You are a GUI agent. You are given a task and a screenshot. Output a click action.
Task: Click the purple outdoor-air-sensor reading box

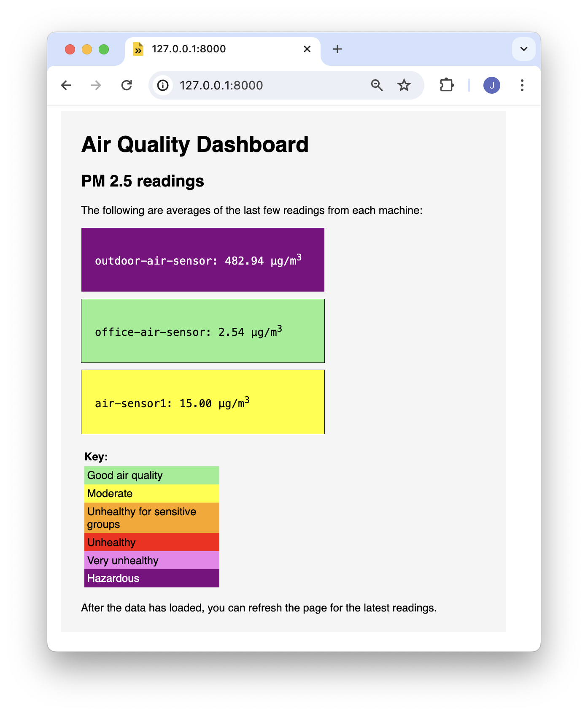coord(203,260)
